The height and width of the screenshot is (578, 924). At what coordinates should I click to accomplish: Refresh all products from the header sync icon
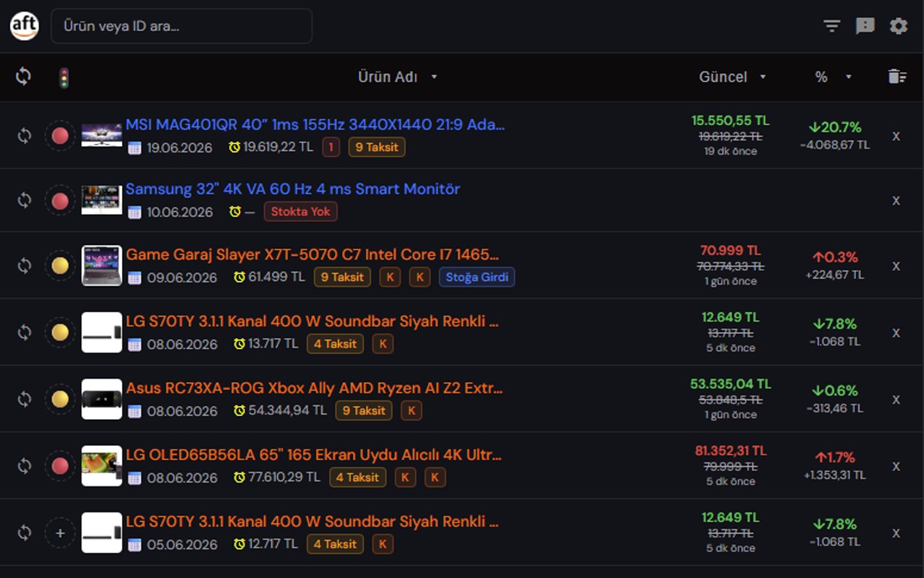24,77
